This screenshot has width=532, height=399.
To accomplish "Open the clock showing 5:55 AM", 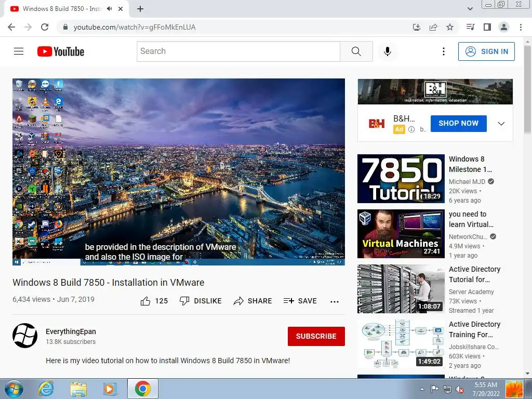I will (486, 389).
